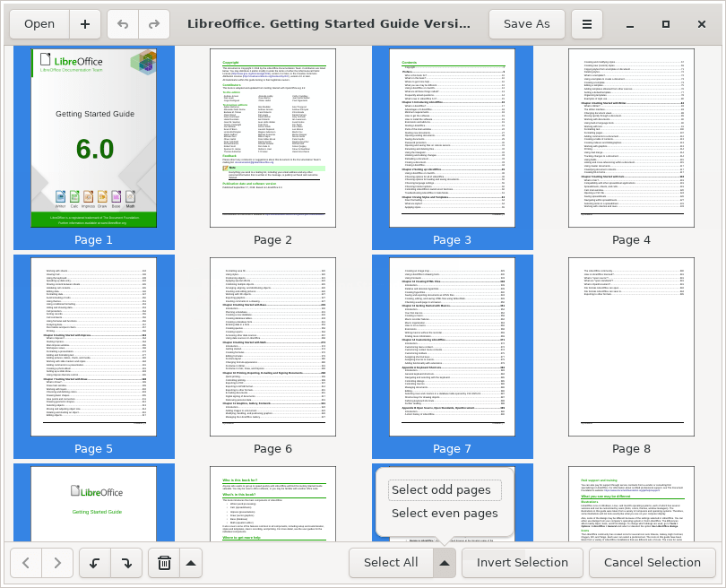This screenshot has height=588, width=726.
Task: Click the 'Page 1' label
Action: pyautogui.click(x=93, y=240)
